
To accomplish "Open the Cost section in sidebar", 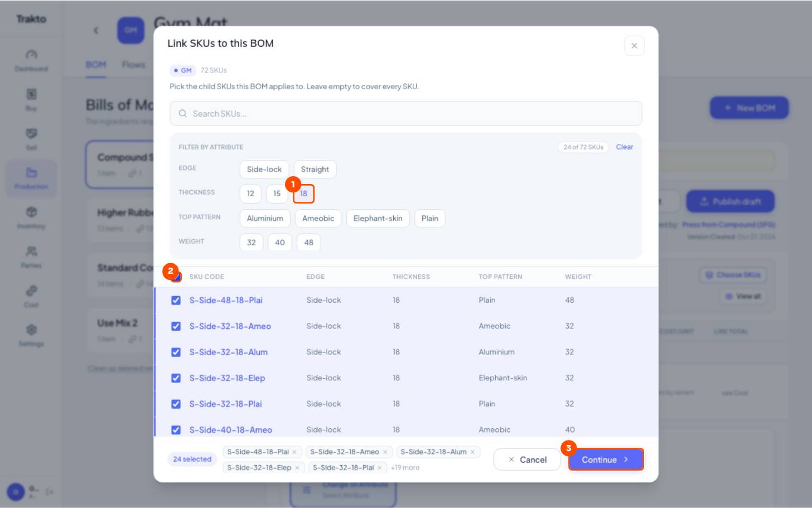I will point(31,297).
